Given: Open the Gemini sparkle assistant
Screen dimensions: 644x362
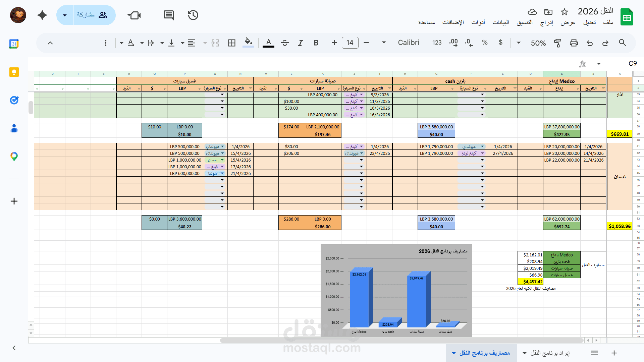Looking at the screenshot, I should click(42, 15).
